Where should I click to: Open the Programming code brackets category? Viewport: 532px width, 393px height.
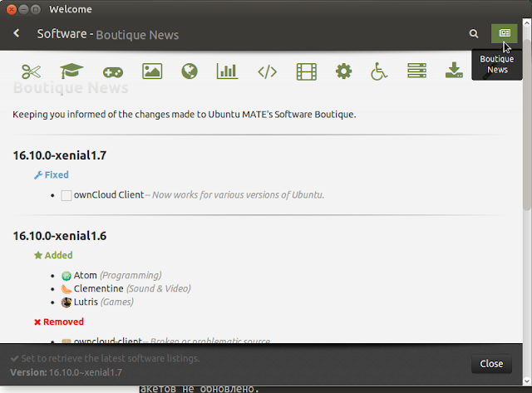(x=268, y=72)
